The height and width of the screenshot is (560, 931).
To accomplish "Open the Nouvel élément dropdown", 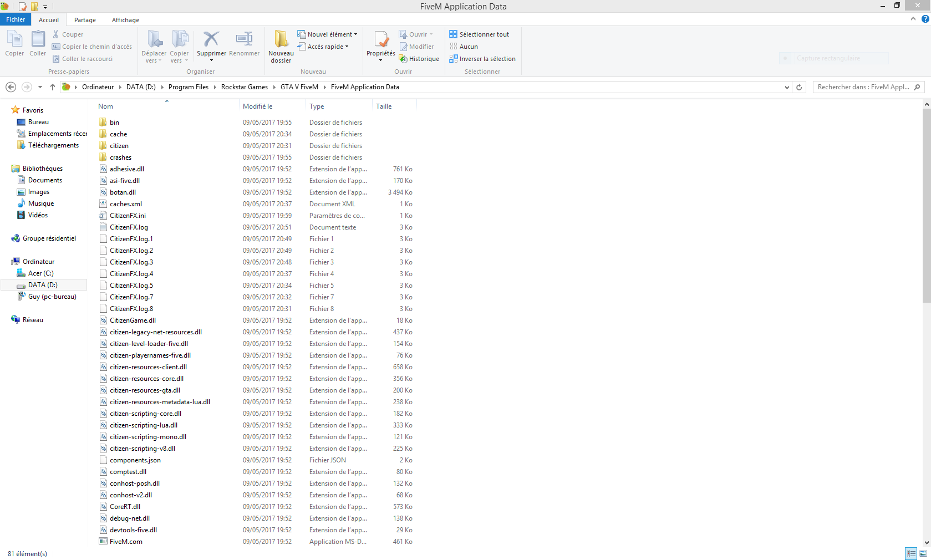I will [327, 34].
